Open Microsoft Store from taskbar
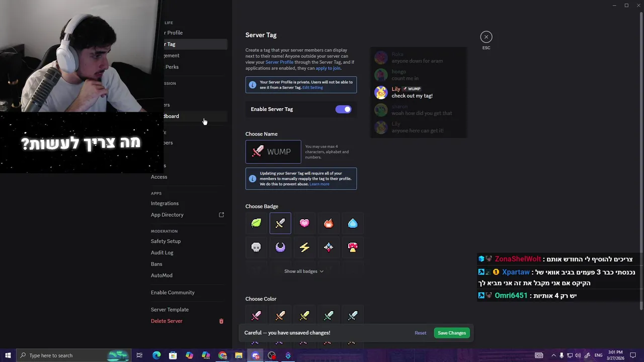644x362 pixels. tap(173, 355)
